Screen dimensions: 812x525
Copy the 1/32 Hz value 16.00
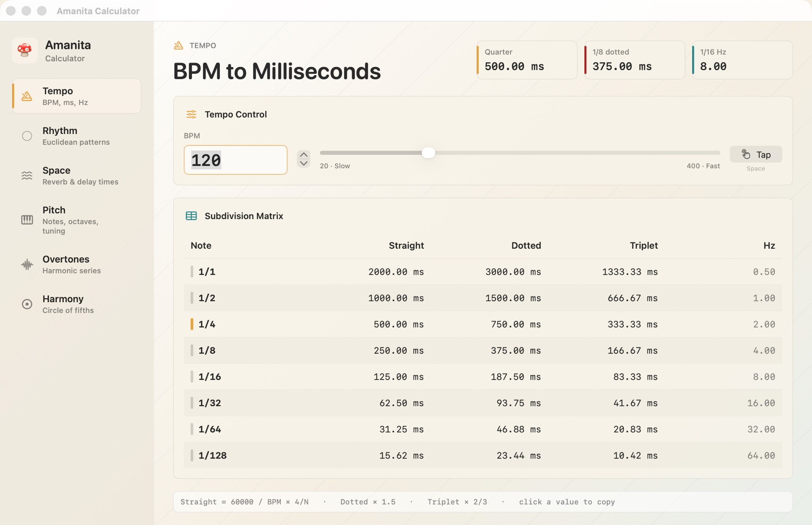761,403
